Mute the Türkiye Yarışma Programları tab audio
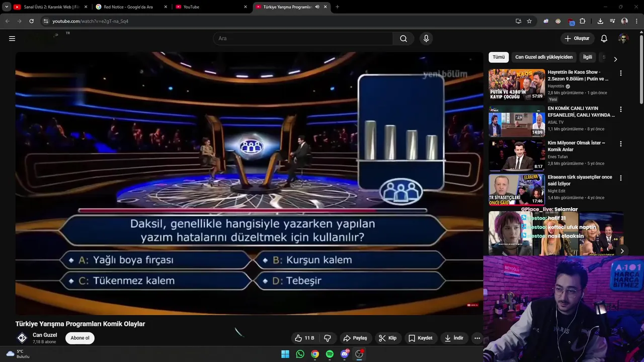Image resolution: width=644 pixels, height=362 pixels. 317,7
